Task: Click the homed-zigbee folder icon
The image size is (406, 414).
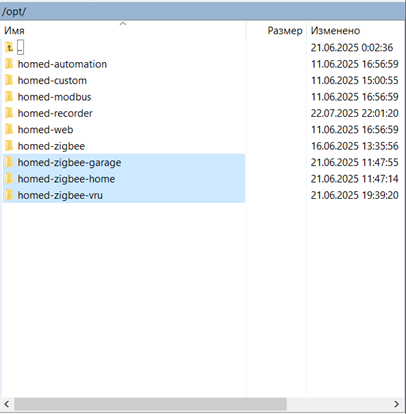Action: [9, 146]
